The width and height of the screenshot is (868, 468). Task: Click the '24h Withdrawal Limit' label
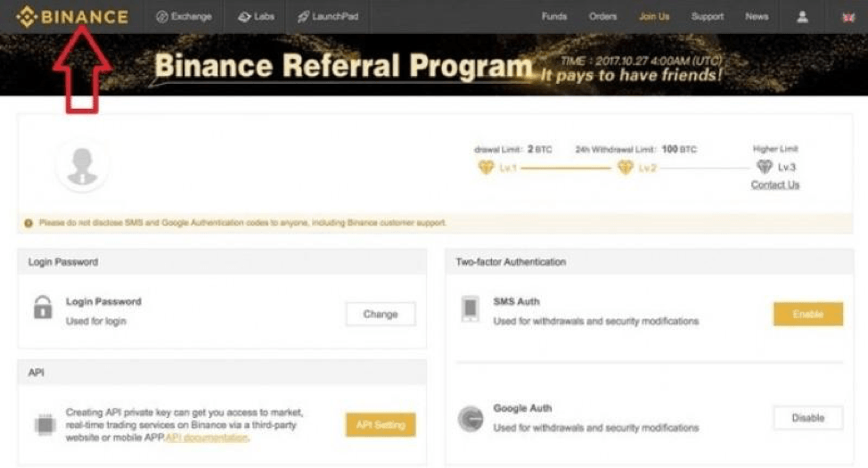(x=615, y=150)
